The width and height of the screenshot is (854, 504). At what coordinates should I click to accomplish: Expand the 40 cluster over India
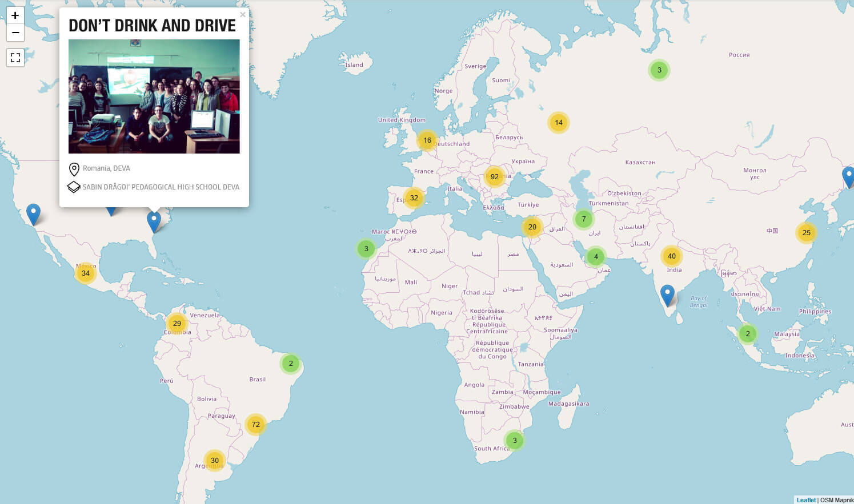pos(672,256)
